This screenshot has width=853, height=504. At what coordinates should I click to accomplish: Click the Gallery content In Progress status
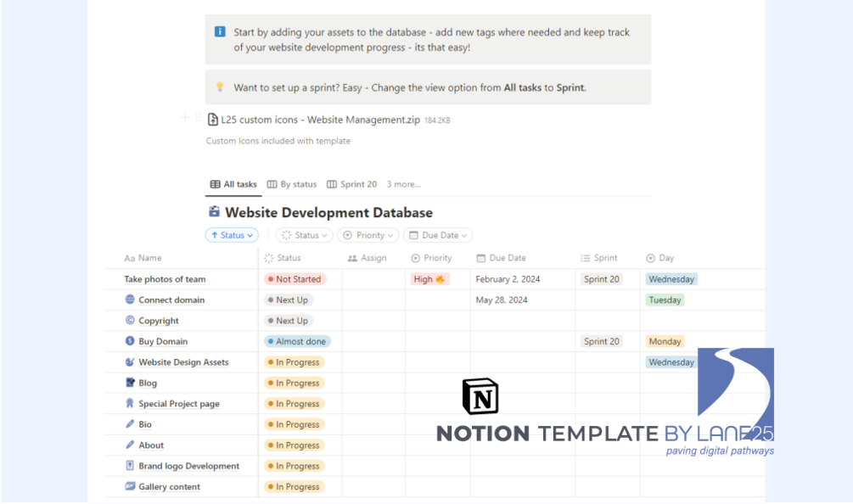pyautogui.click(x=294, y=486)
